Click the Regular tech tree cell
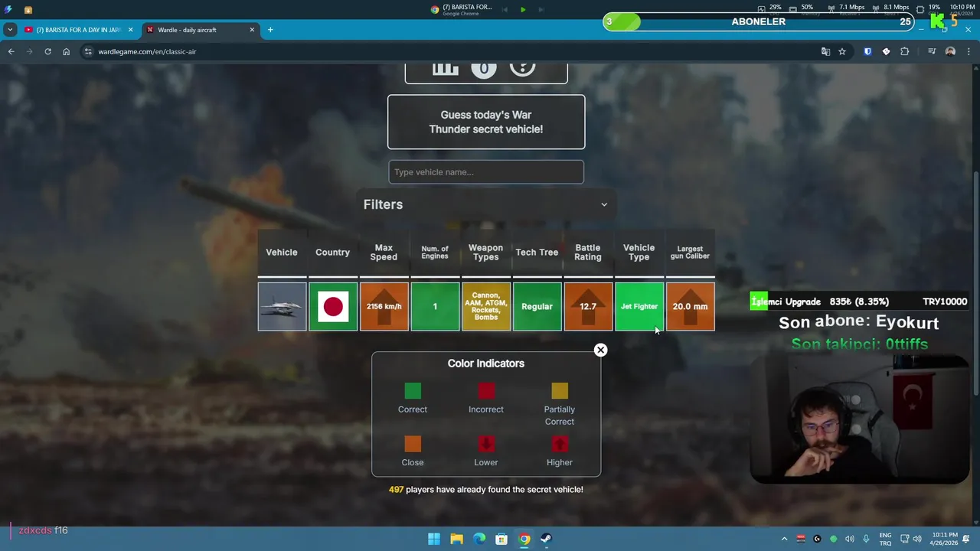 coord(537,306)
